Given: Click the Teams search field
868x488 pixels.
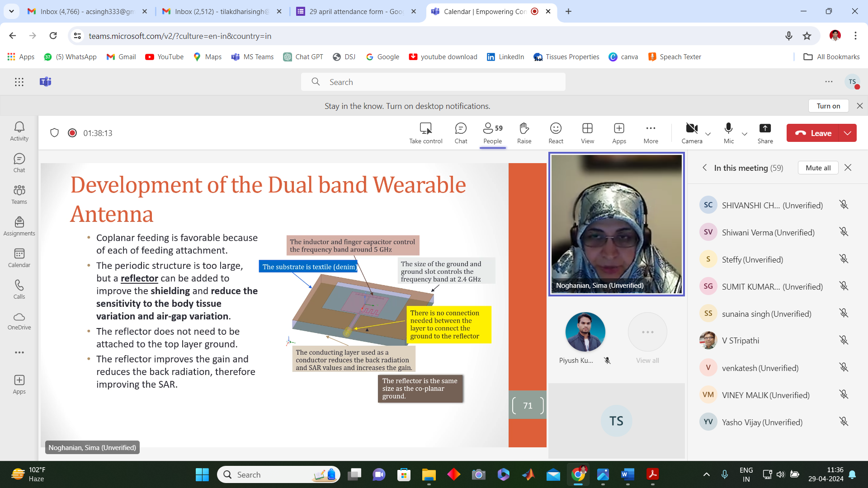Looking at the screenshot, I should pyautogui.click(x=433, y=82).
